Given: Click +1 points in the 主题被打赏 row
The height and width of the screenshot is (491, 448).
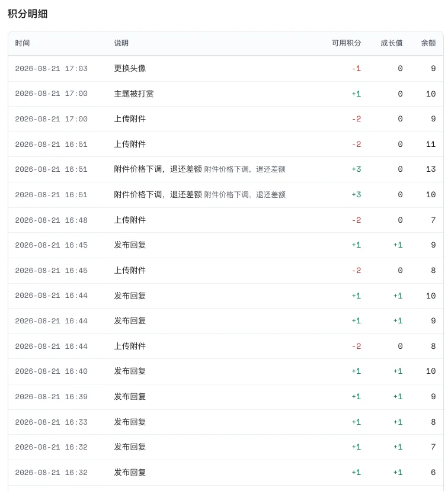Looking at the screenshot, I should pos(356,94).
